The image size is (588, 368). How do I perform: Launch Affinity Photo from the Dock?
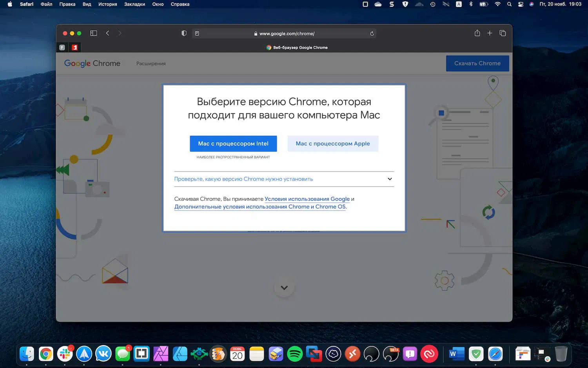(161, 354)
